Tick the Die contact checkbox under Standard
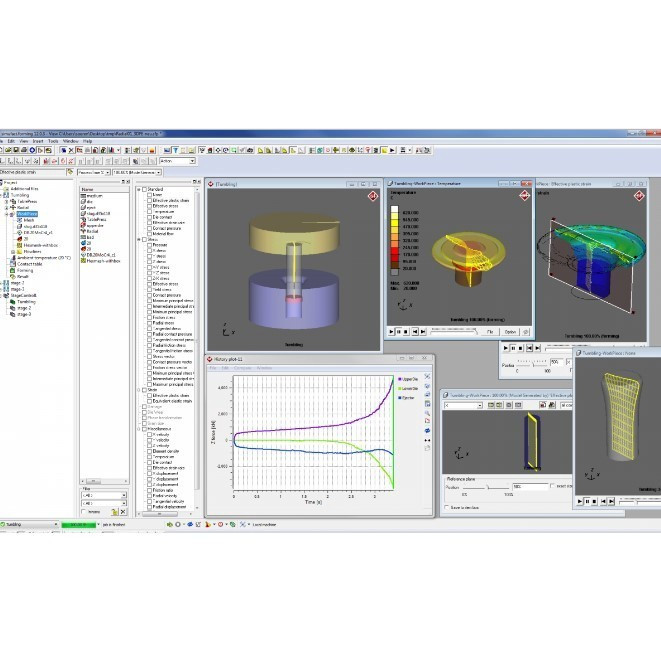This screenshot has width=661, height=661. point(149,217)
